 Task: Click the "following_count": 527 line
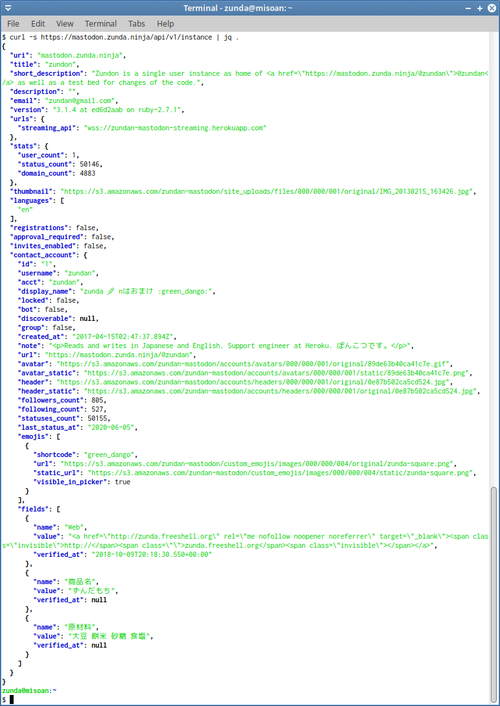(62, 409)
